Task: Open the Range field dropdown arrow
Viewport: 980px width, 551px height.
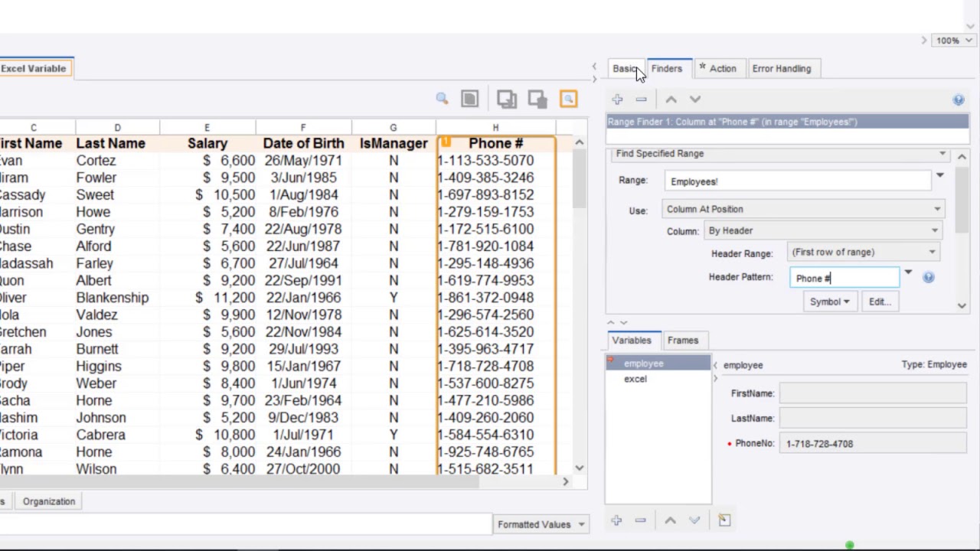Action: click(939, 176)
